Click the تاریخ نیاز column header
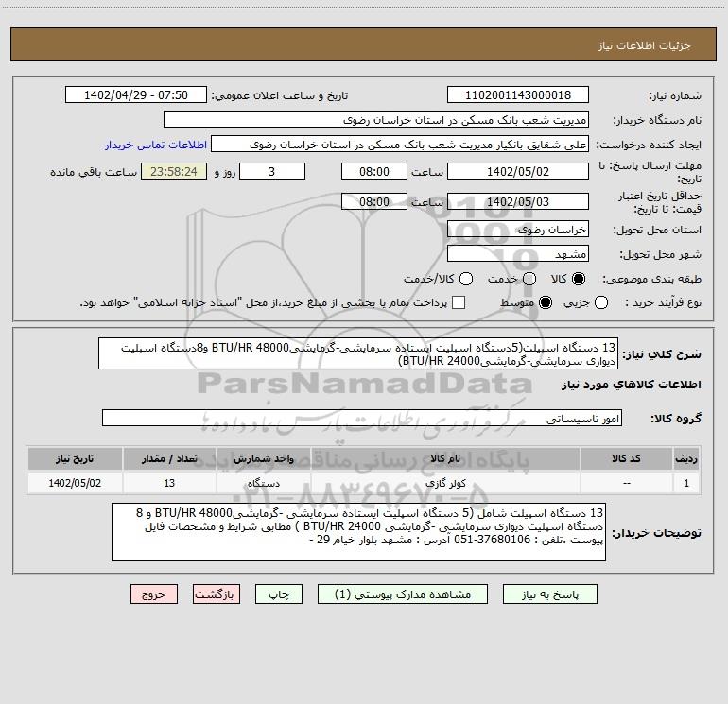This screenshot has width=728, height=704. 75,458
